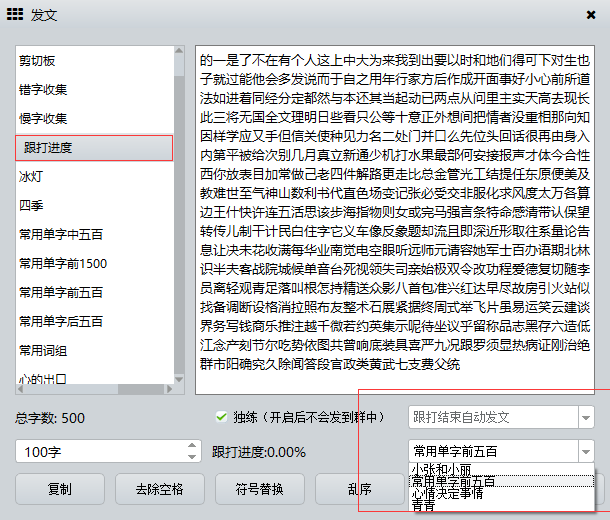Choose 青青 from dropdown list
This screenshot has width=610, height=520.
point(502,505)
